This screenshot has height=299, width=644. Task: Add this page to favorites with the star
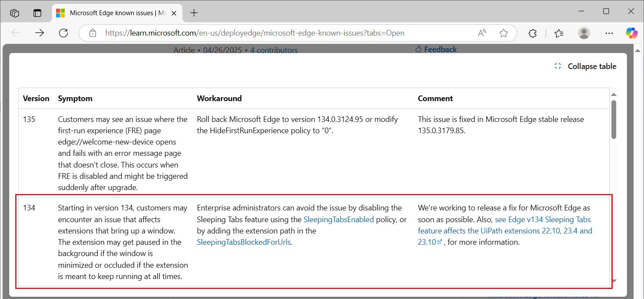[x=503, y=33]
